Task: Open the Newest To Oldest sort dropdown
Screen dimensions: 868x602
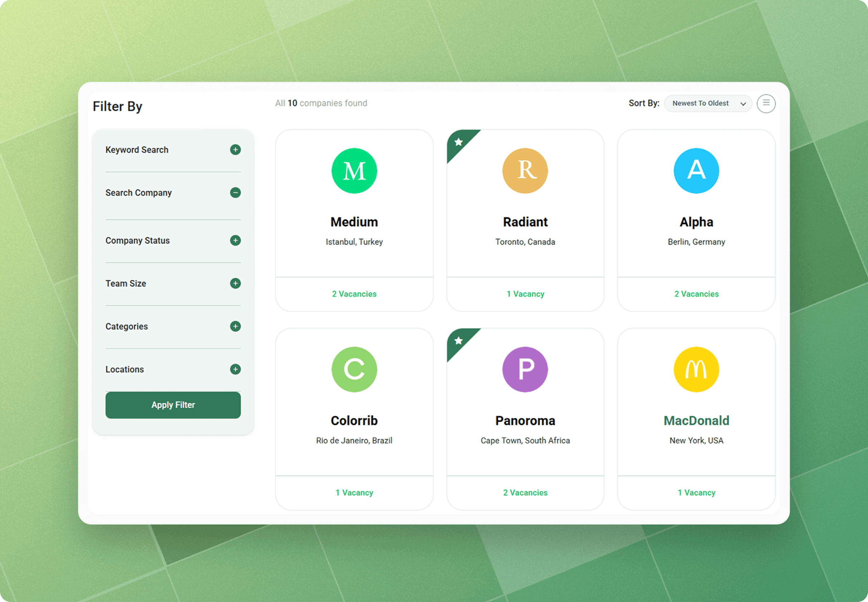Action: (x=708, y=103)
